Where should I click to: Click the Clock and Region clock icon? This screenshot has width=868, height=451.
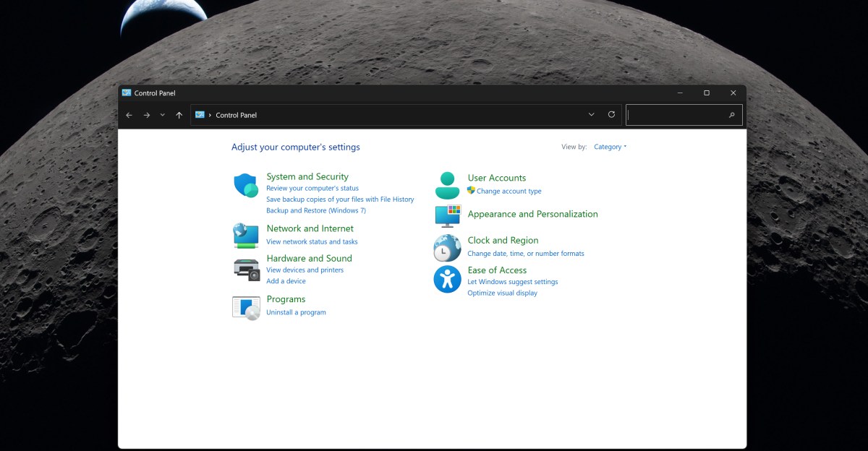[x=446, y=246]
